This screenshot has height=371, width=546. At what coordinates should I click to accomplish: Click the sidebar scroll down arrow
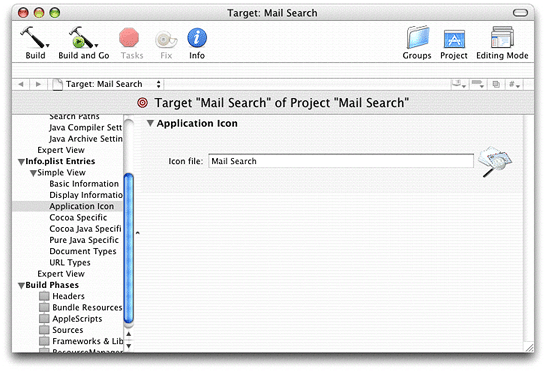tap(128, 346)
